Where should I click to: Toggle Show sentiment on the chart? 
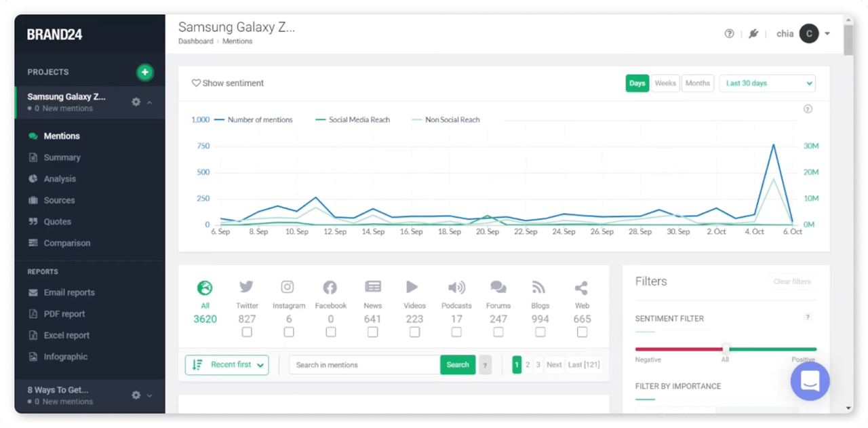228,83
